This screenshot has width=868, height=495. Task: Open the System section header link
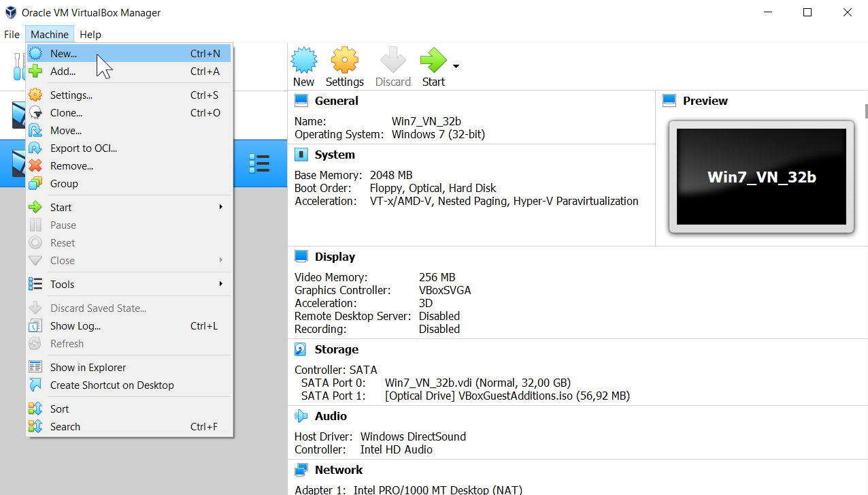[x=335, y=155]
